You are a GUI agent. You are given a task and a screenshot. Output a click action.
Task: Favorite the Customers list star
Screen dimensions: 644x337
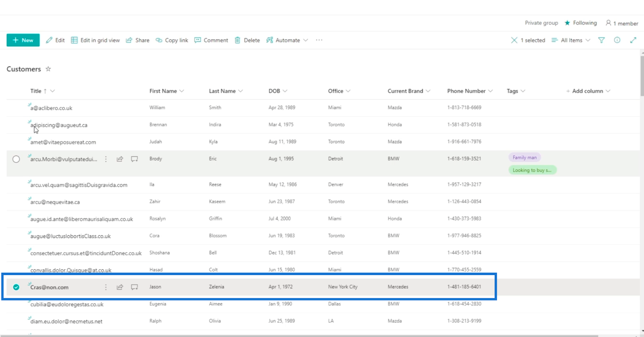48,69
